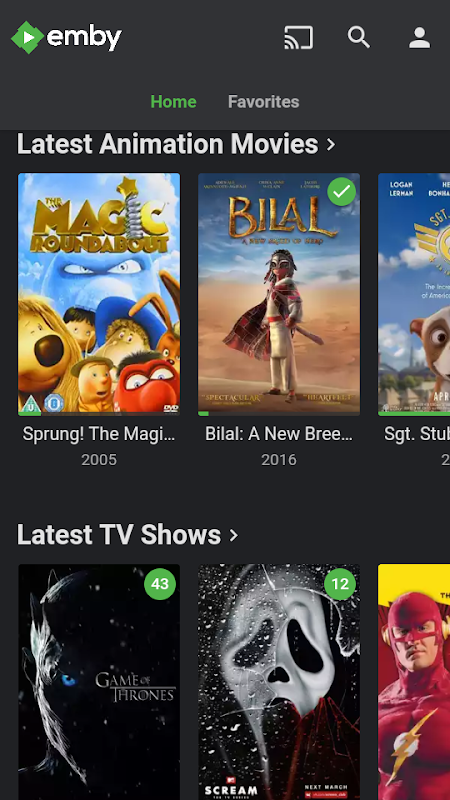Click the 43 unwatched badge on Game of Thrones

click(160, 584)
